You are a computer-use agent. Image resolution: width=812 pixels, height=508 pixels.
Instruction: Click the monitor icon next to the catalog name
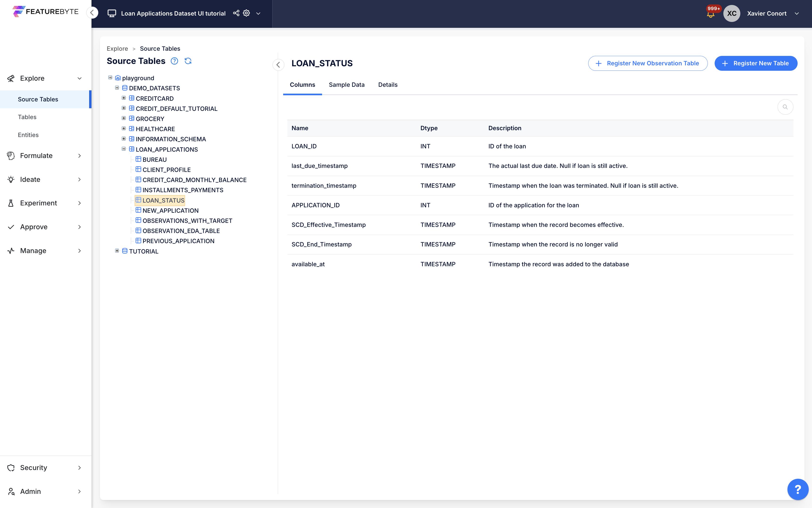pyautogui.click(x=112, y=13)
